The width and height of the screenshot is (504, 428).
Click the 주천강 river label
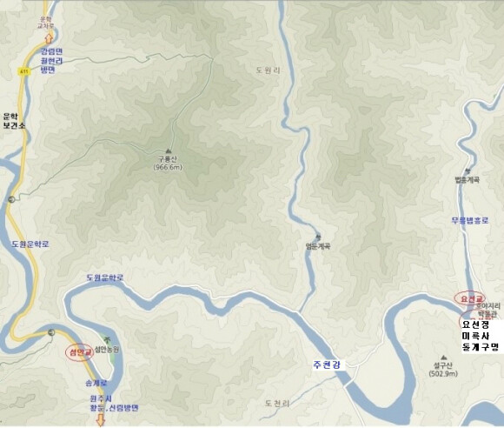pyautogui.click(x=327, y=364)
